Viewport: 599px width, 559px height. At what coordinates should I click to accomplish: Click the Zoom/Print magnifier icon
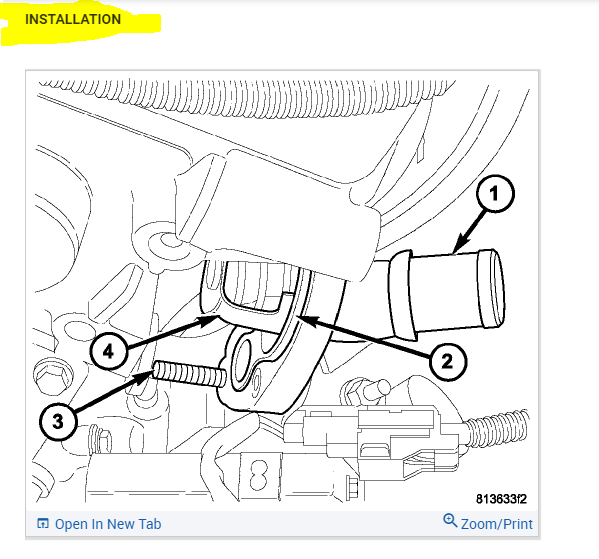(450, 520)
